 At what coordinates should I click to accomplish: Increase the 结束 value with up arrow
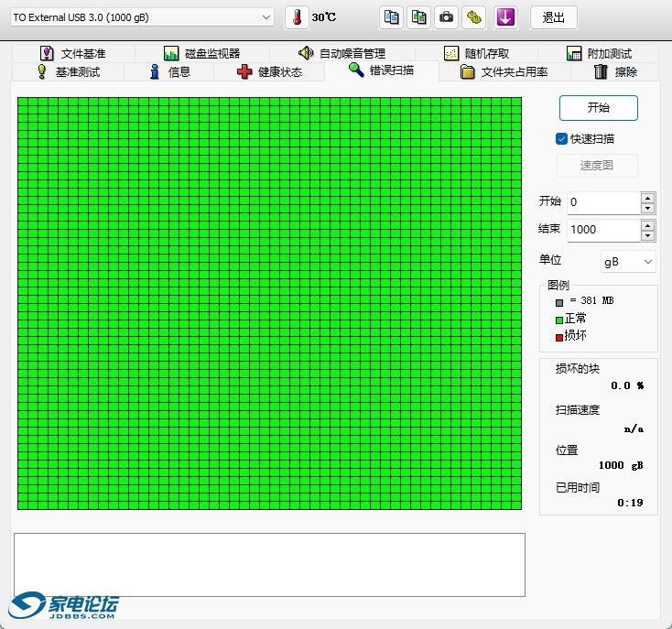click(x=647, y=225)
